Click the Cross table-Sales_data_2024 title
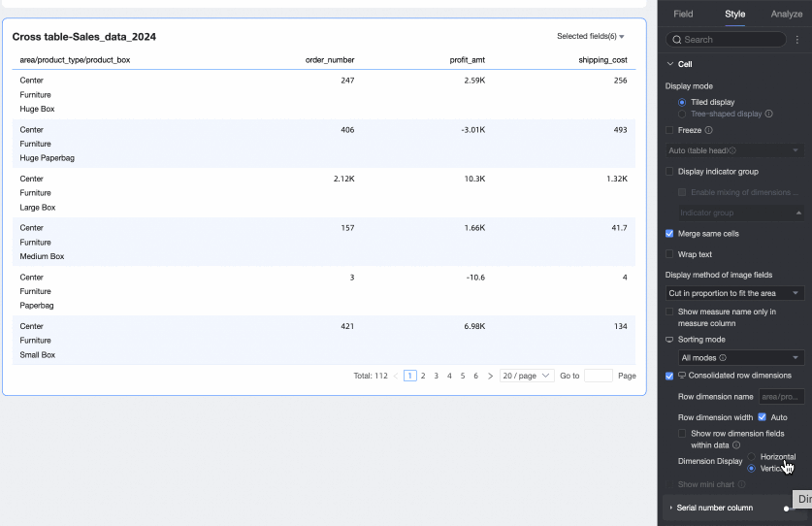812x526 pixels. click(x=83, y=37)
